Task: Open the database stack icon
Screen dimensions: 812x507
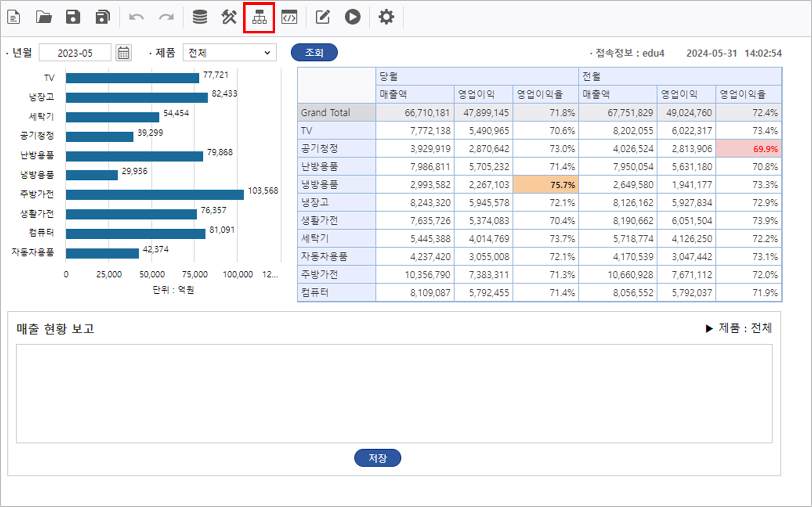Action: point(199,17)
